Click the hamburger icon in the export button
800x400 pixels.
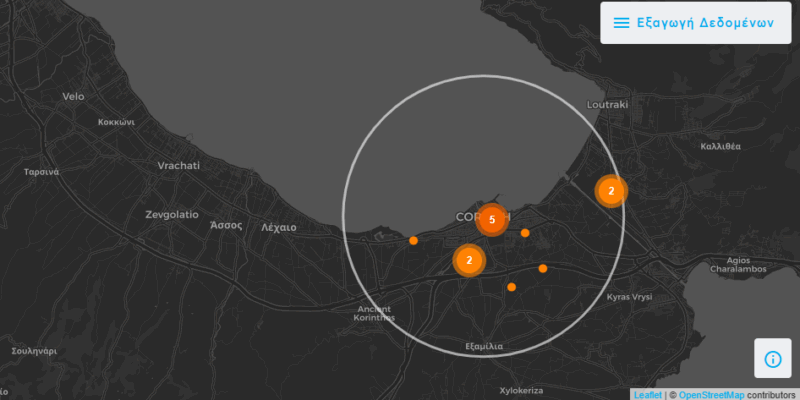[x=621, y=23]
